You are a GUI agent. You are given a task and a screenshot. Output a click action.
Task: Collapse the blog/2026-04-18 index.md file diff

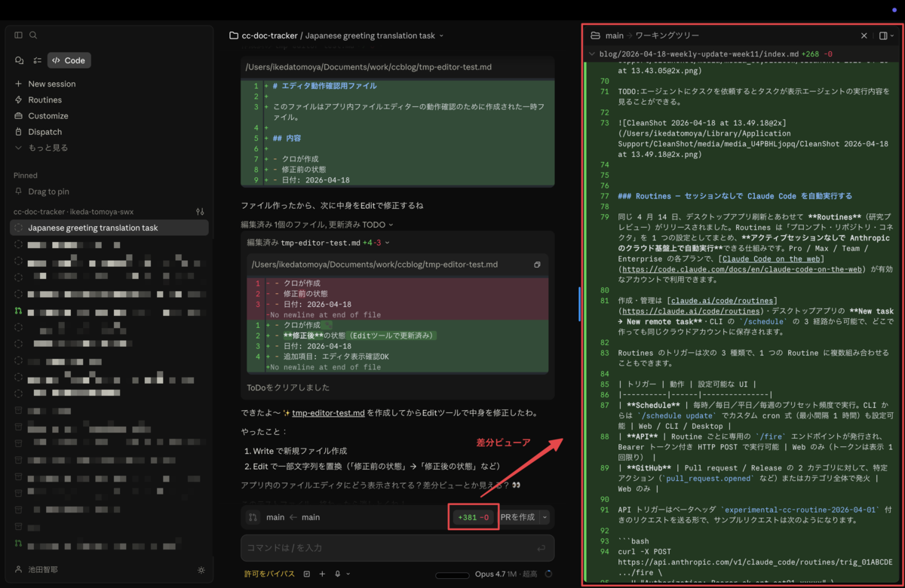(592, 54)
